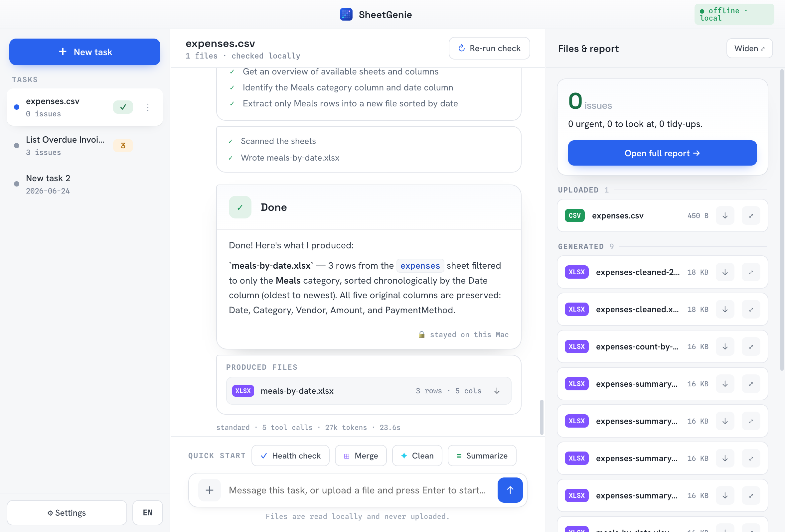Expand the expenses-count-by file preview
Viewport: 785px width, 532px height.
tap(751, 346)
